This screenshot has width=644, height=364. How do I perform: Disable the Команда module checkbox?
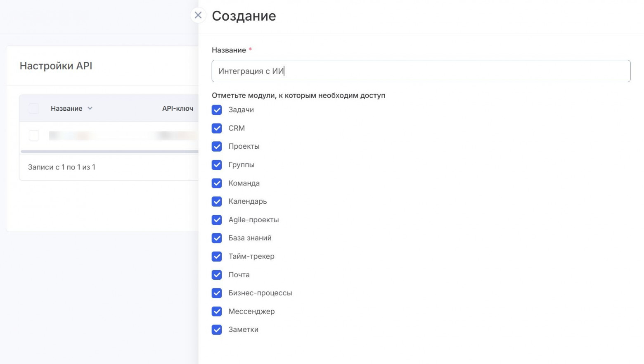217,183
